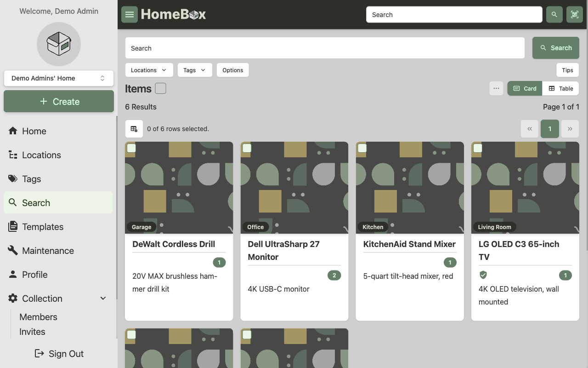The image size is (588, 368).
Task: Toggle the select-all checkbox next to Items
Action: point(160,88)
